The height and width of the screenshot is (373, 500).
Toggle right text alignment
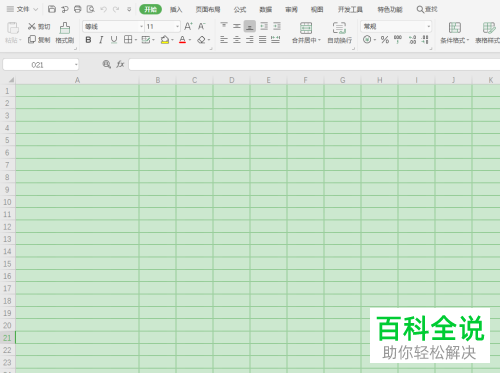click(x=250, y=40)
